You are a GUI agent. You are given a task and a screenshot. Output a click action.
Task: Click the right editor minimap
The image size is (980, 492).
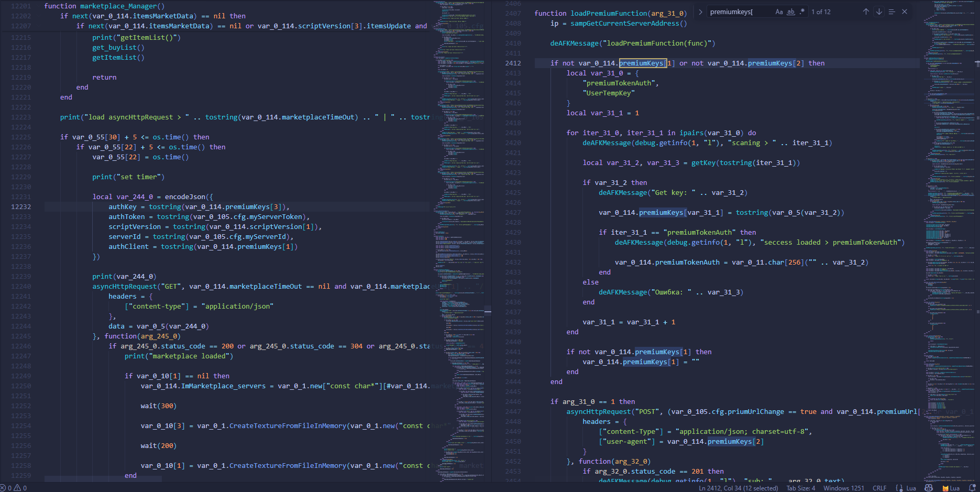(948, 241)
